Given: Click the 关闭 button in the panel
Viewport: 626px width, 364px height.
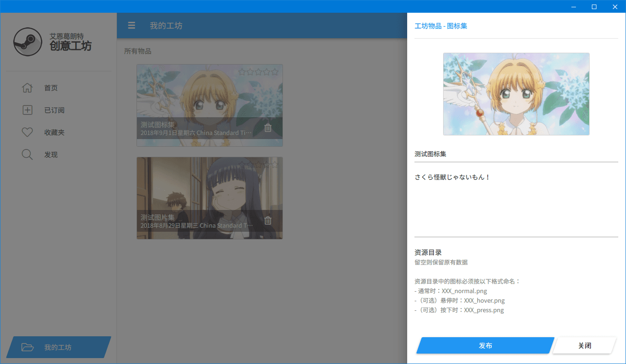Looking at the screenshot, I should [585, 345].
